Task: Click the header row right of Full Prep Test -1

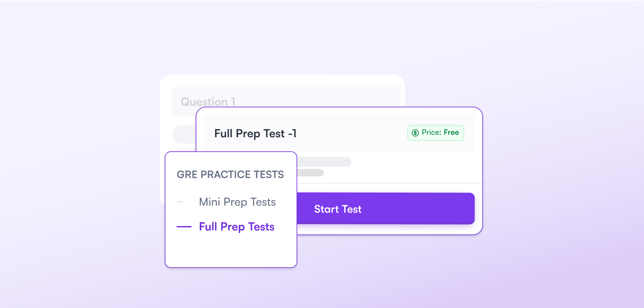Action: pyautogui.click(x=351, y=134)
